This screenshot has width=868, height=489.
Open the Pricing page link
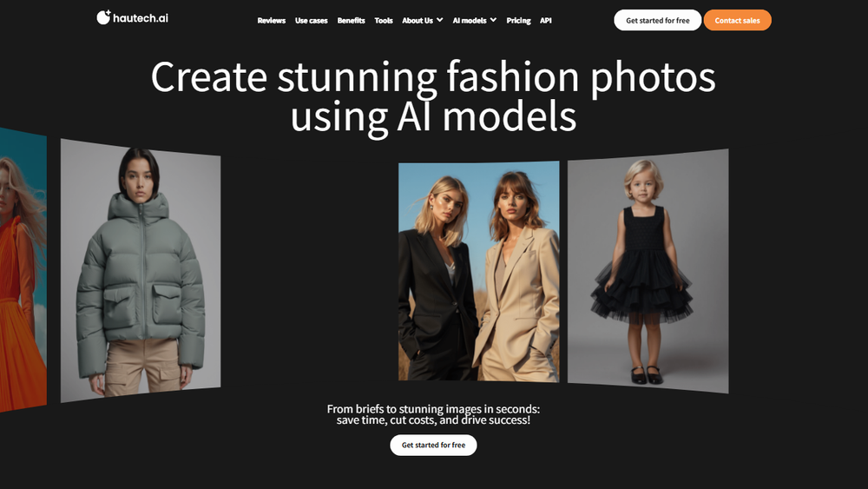point(519,21)
